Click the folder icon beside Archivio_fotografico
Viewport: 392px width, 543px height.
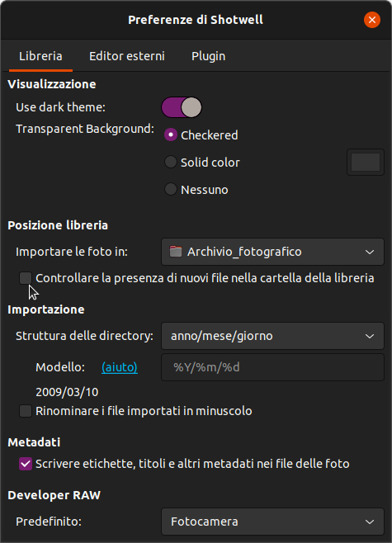[176, 252]
